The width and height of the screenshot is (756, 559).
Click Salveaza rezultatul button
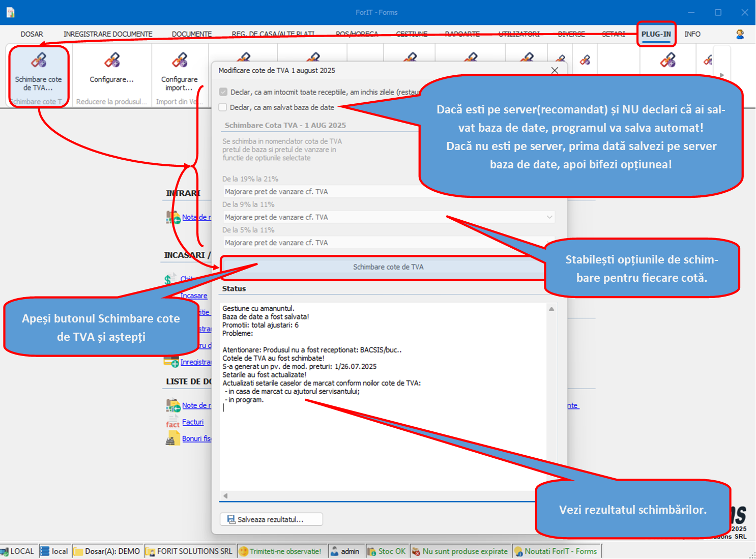[x=271, y=519]
